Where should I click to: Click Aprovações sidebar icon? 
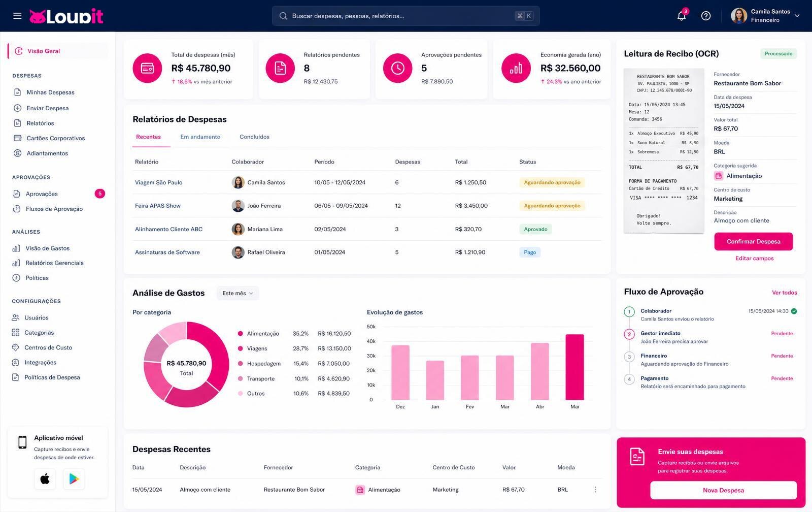[x=16, y=194]
